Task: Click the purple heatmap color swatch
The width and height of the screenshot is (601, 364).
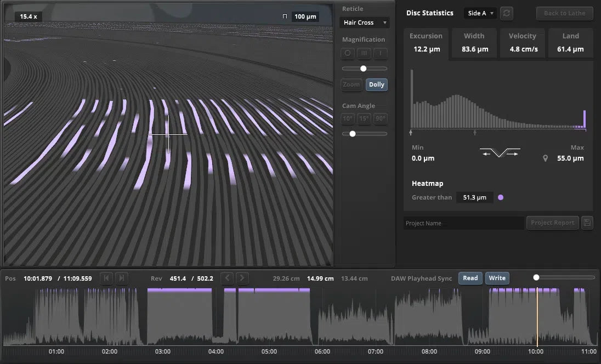Action: coord(500,197)
